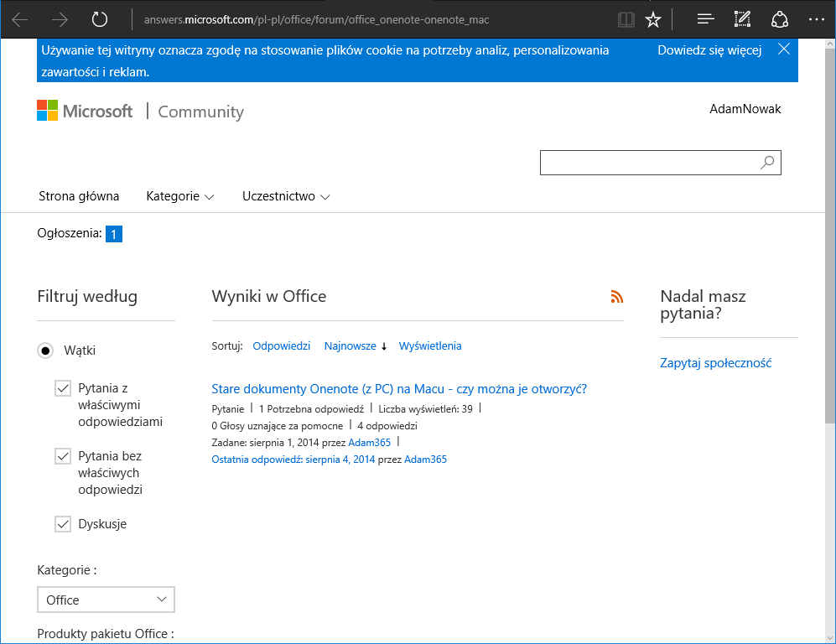
Task: Click the 'Liczba wyświetleń: 39' text
Action: click(x=425, y=409)
